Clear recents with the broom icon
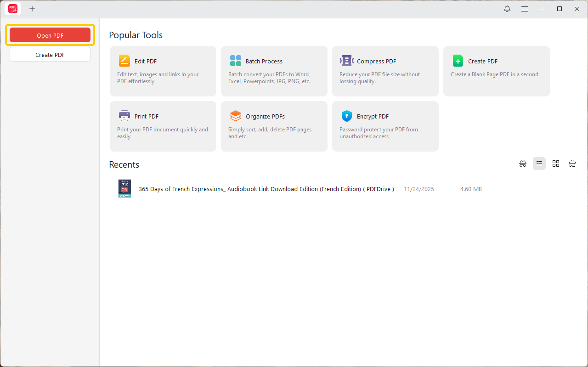Screen dimensions: 588x367 point(572,164)
